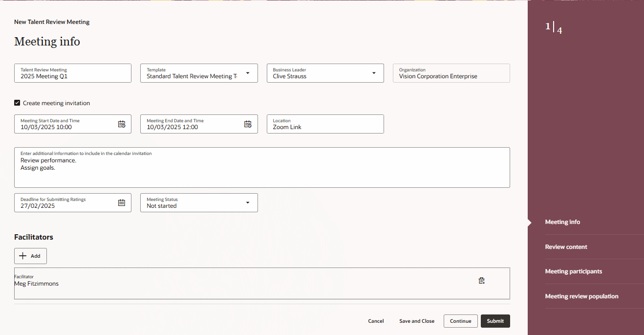
Task: Go to the Review content step
Action: click(566, 246)
